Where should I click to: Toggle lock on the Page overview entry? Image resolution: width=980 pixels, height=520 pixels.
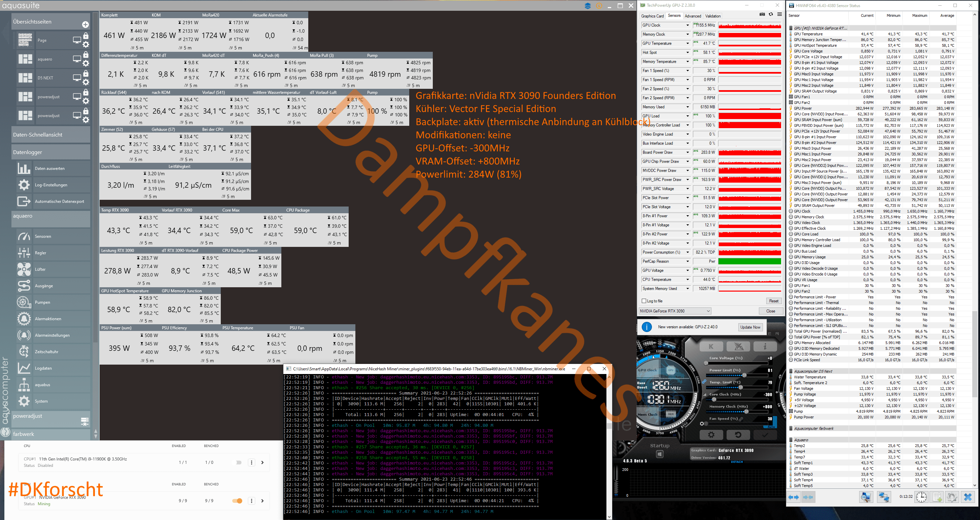pyautogui.click(x=86, y=36)
